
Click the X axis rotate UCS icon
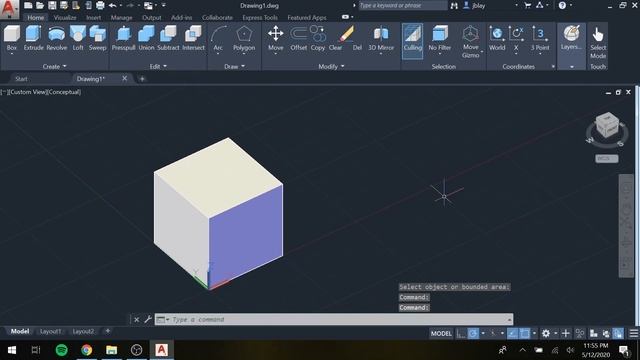coord(516,38)
